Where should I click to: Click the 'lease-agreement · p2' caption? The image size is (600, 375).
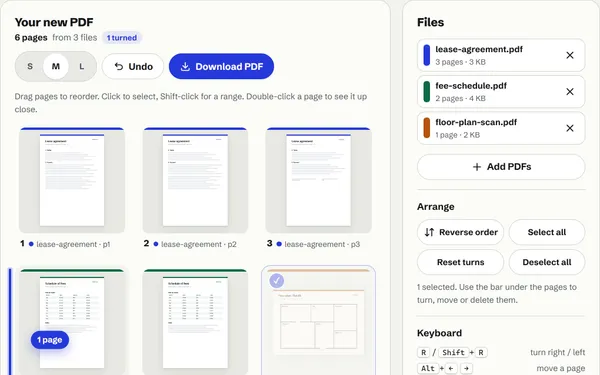point(199,244)
